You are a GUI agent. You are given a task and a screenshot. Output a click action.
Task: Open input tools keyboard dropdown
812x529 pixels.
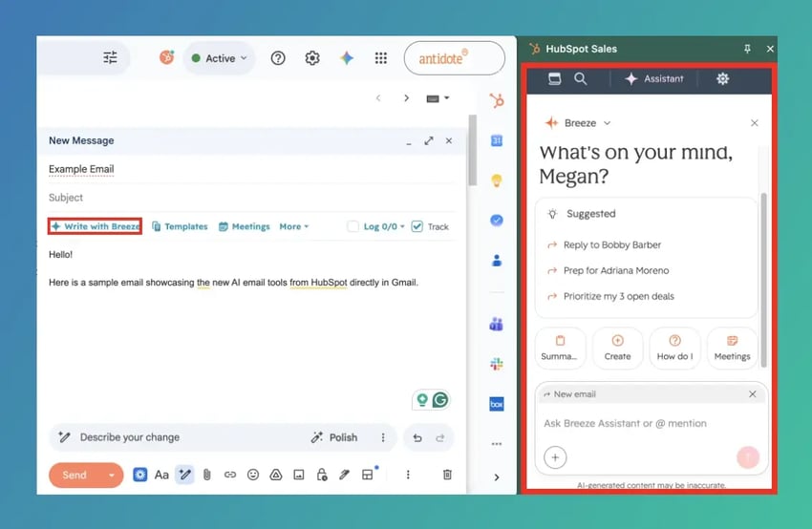[x=438, y=98]
